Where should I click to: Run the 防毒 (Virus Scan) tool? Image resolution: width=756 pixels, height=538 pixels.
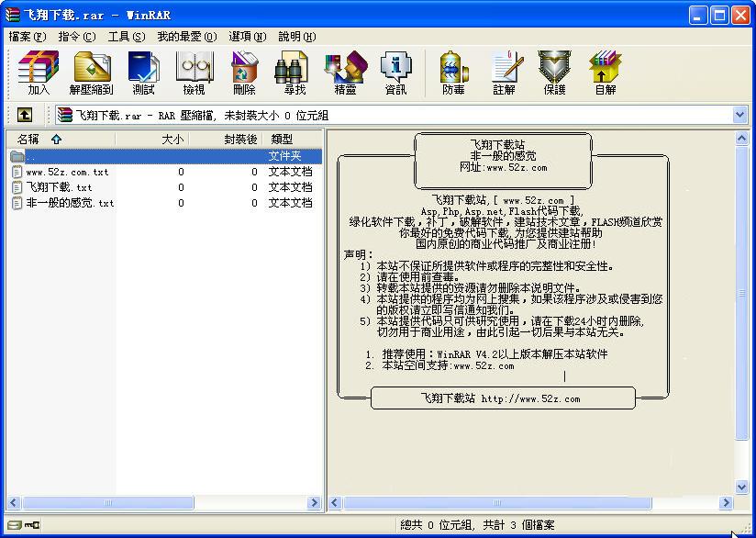(453, 73)
